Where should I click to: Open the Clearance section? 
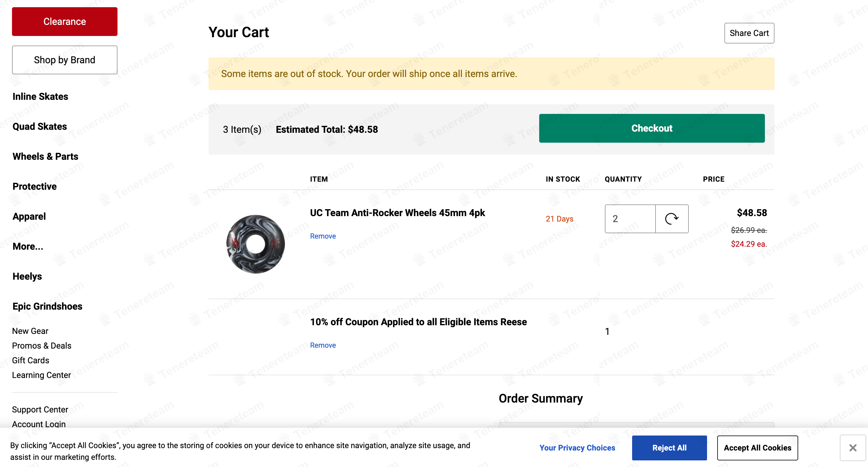(x=65, y=22)
